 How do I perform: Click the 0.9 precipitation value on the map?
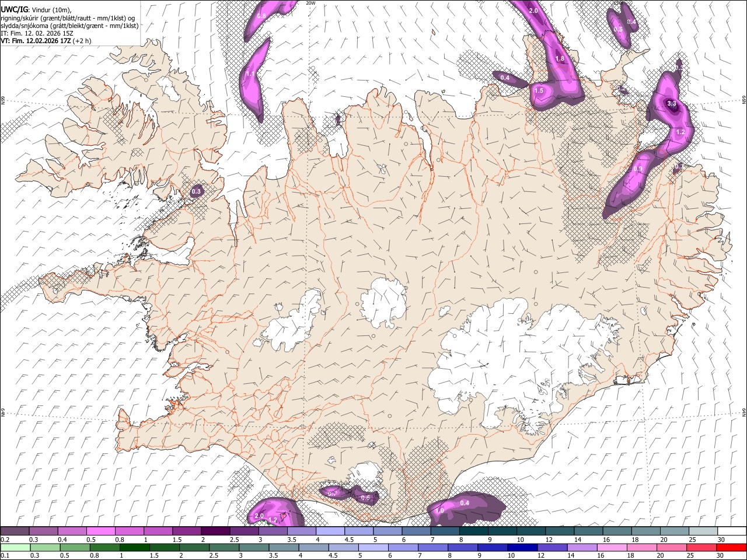pos(638,169)
